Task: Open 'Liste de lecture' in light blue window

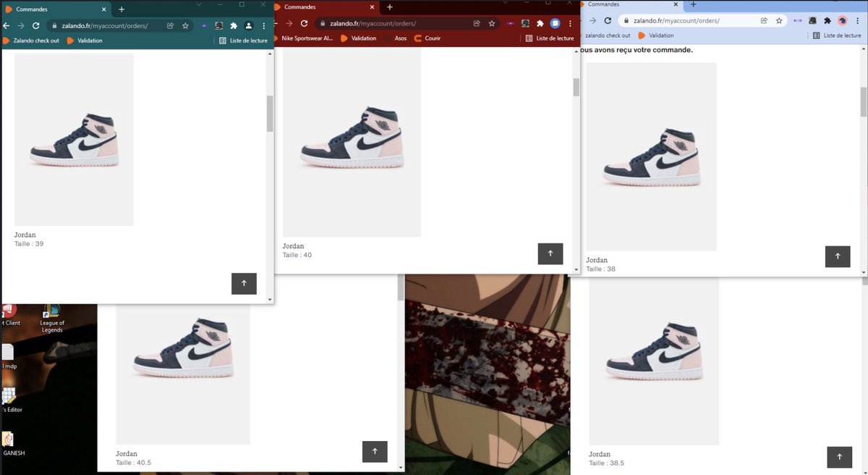Action: tap(836, 35)
